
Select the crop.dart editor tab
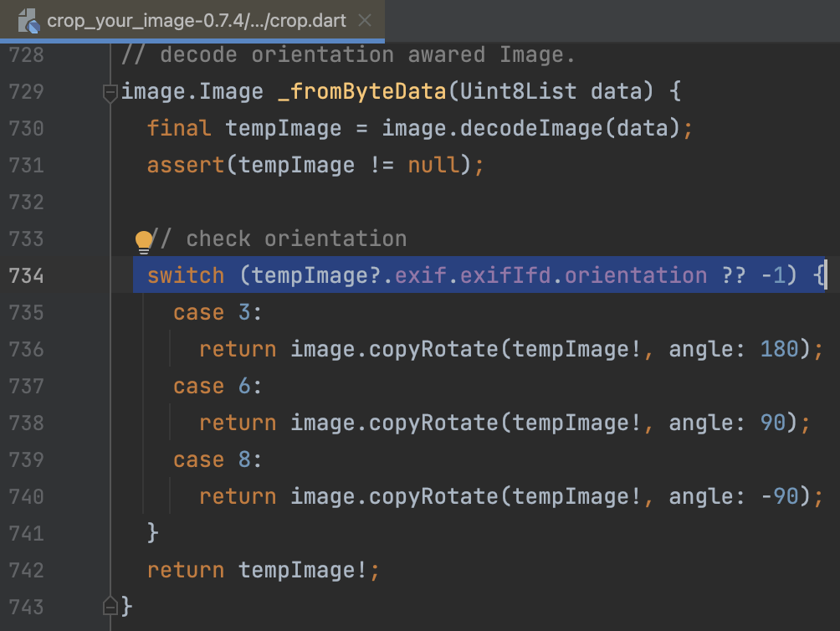point(192,21)
